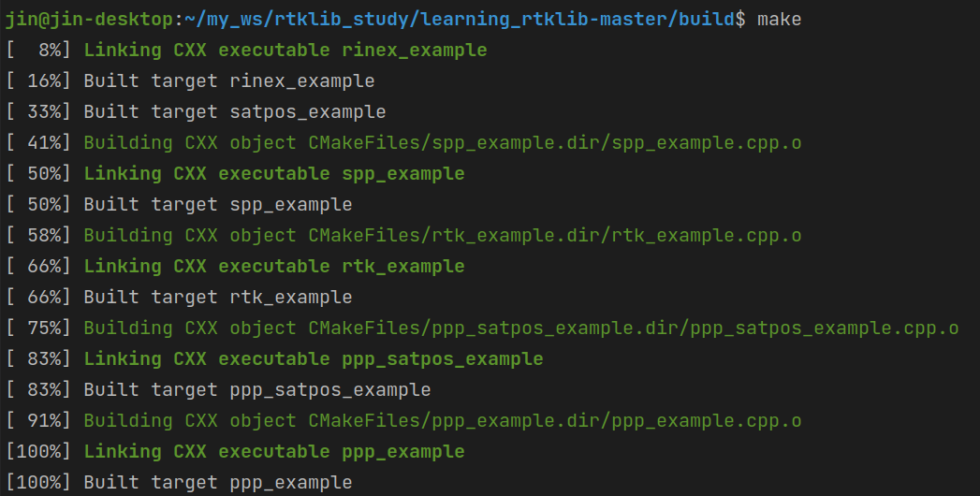Click the 'Linking CXX executable rinex_example' line
The image size is (980, 496).
coord(285,50)
